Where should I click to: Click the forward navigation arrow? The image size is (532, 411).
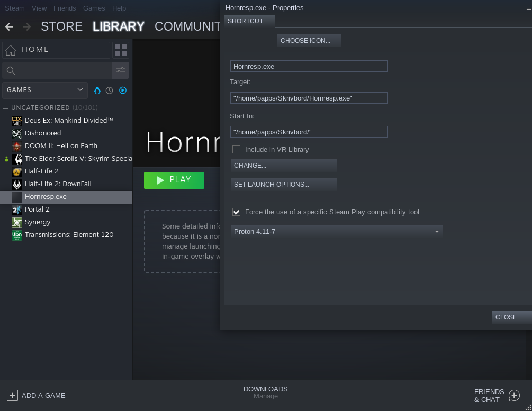[26, 26]
